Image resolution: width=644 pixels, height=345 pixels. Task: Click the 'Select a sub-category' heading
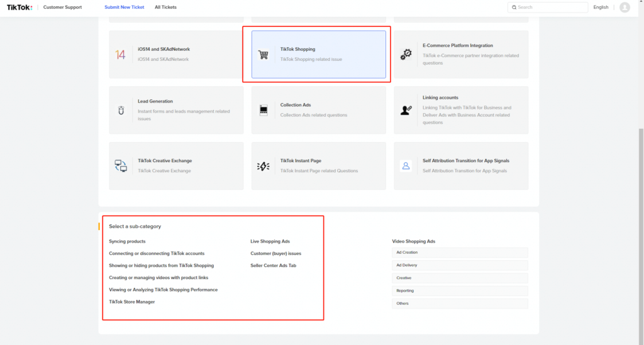(135, 226)
